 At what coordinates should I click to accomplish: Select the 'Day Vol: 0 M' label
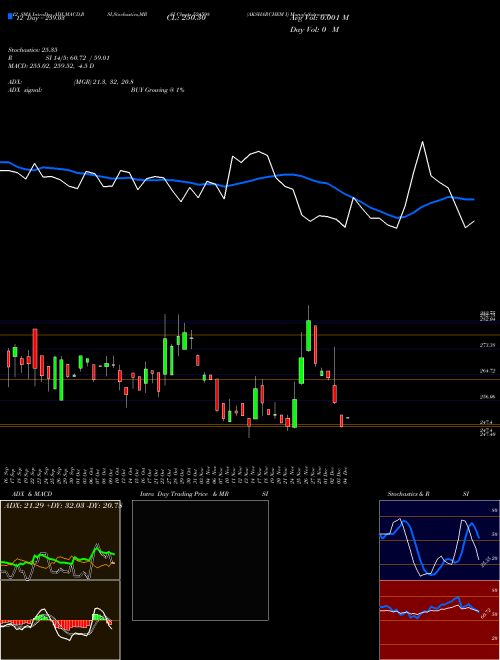(x=314, y=30)
